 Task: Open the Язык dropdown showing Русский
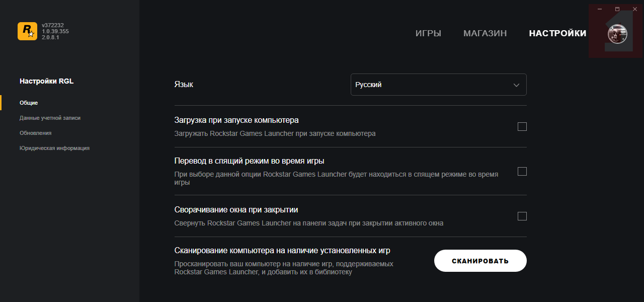(438, 85)
